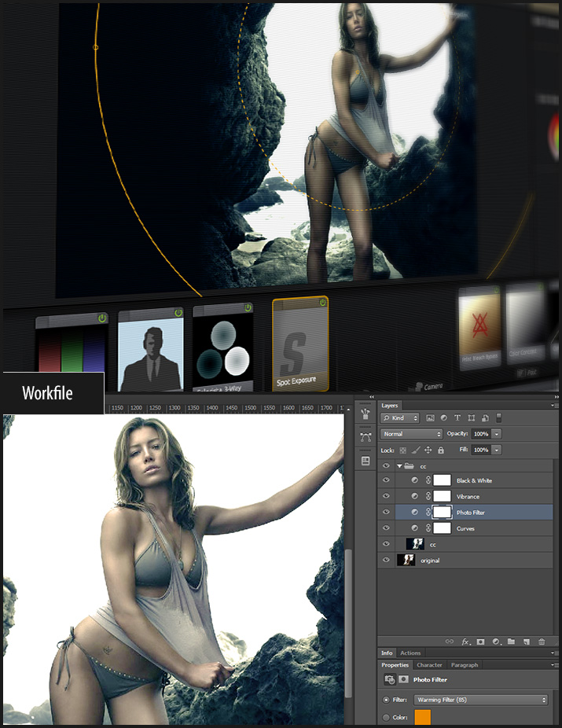Image resolution: width=562 pixels, height=728 pixels.
Task: Toggle visibility of the original layer
Action: [x=386, y=560]
